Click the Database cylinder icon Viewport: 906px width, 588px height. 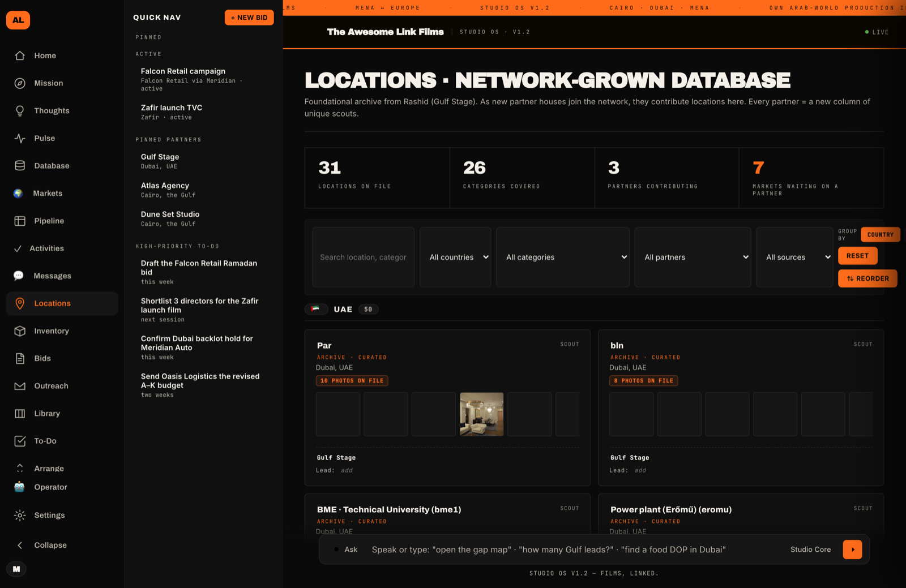20,166
